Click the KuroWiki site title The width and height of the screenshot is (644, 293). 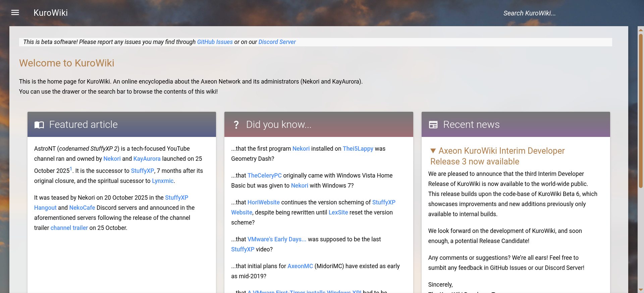tap(51, 13)
